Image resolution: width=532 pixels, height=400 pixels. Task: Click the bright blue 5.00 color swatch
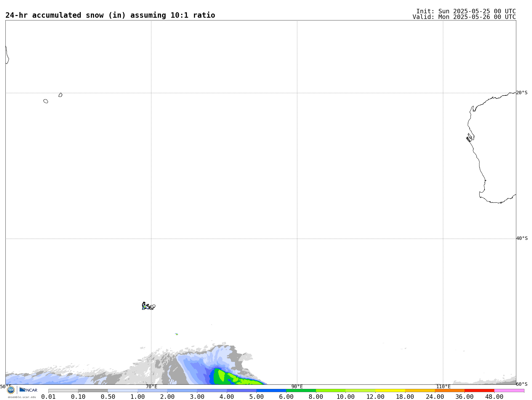click(x=271, y=391)
